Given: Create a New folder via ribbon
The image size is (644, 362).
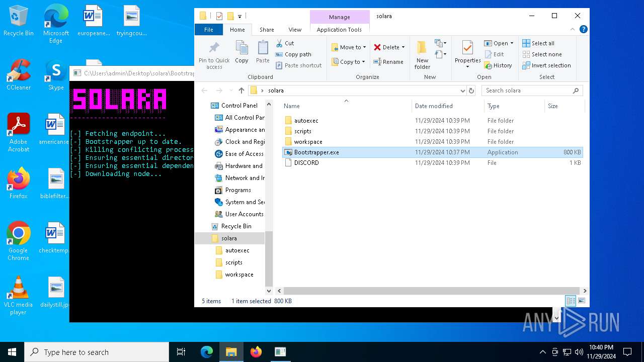Looking at the screenshot, I should click(422, 55).
